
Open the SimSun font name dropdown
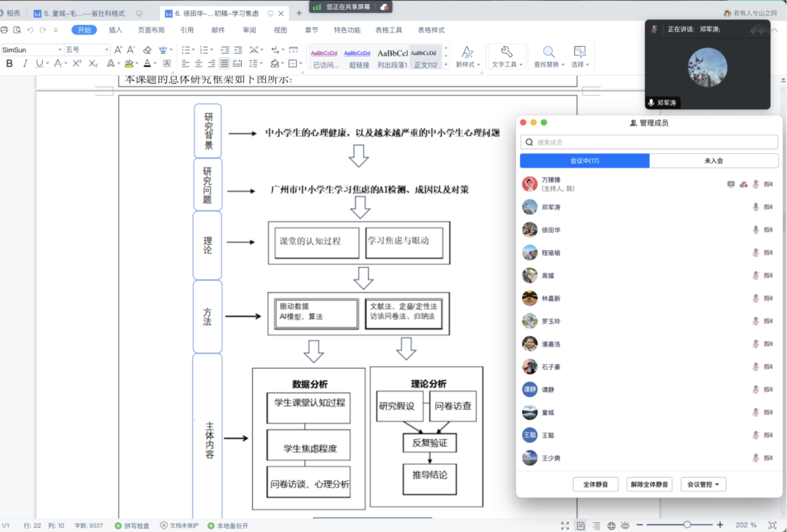(x=60, y=50)
